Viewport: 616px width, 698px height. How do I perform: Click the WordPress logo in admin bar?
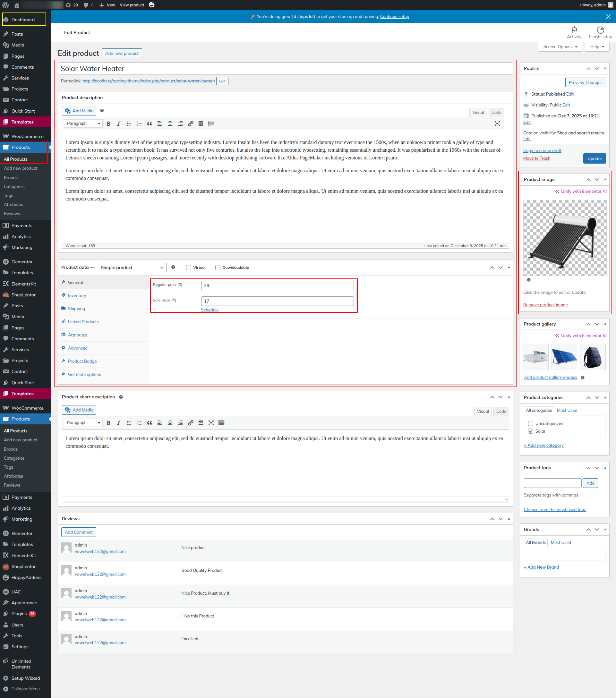pyautogui.click(x=5, y=5)
